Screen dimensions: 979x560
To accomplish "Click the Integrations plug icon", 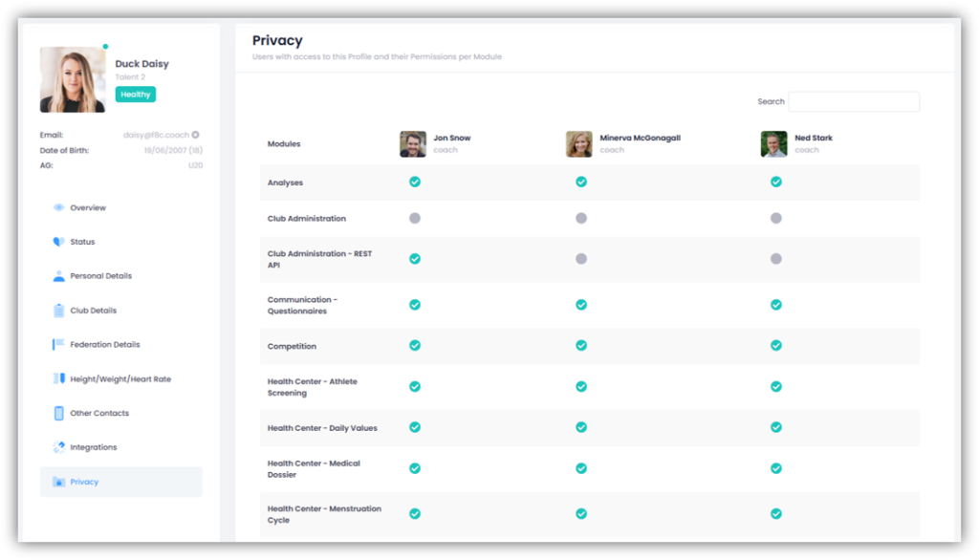I will pos(59,447).
